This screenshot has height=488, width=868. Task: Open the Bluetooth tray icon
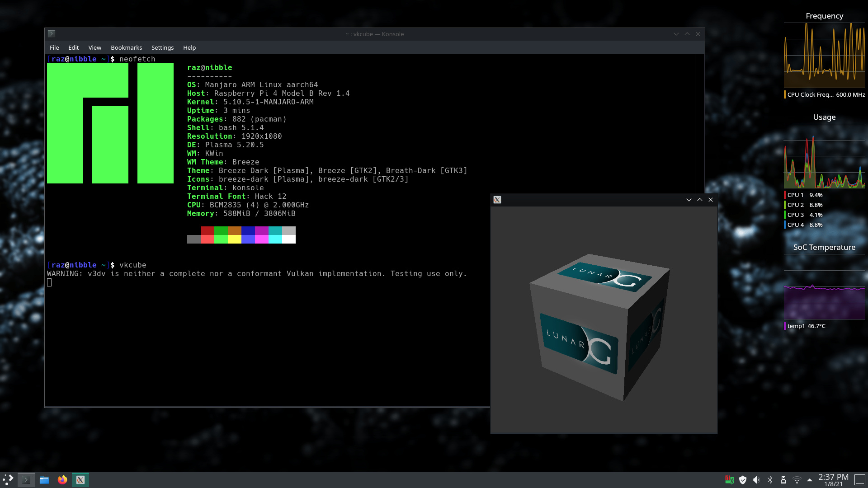[x=770, y=480]
